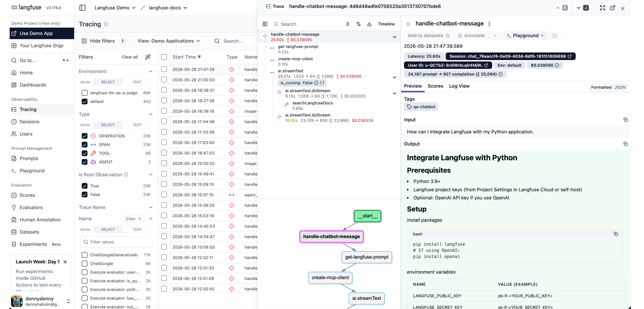Dismiss the Launch Week banner
644x309 pixels.
pyautogui.click(x=65, y=262)
